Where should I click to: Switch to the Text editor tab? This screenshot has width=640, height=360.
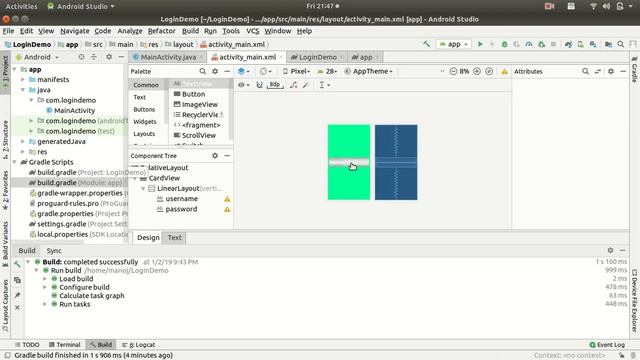(174, 238)
